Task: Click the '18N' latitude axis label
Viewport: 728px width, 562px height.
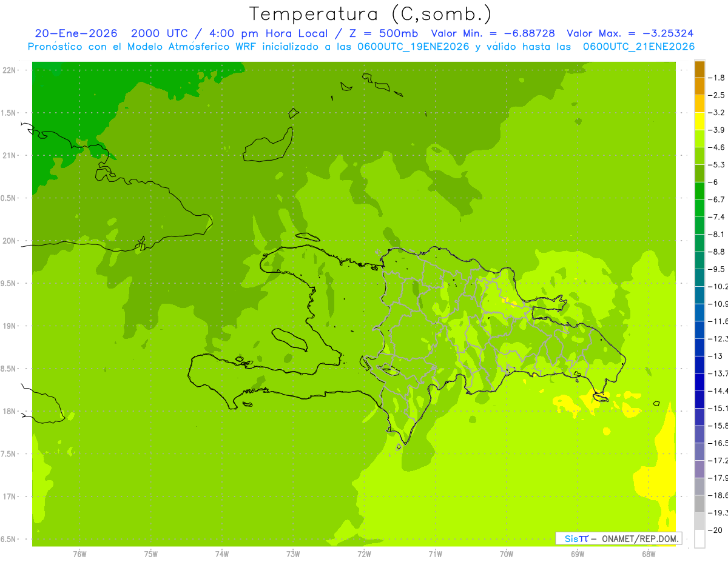Action: [10, 411]
